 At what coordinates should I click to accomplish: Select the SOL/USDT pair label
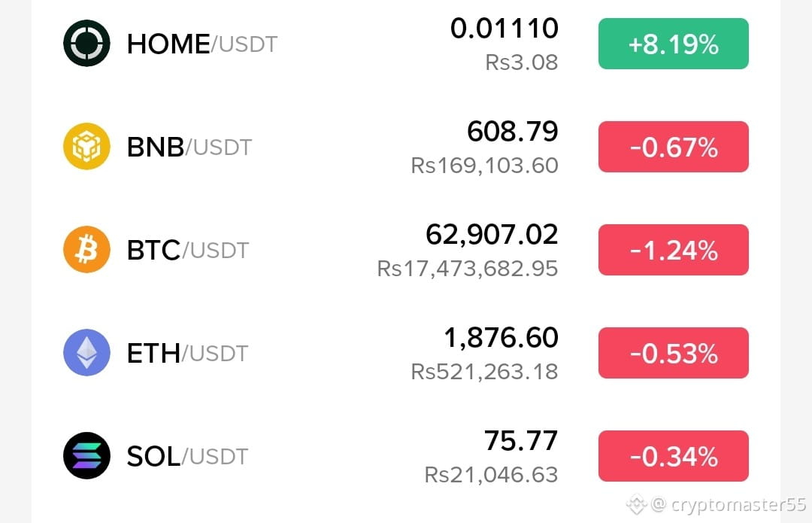pos(187,457)
